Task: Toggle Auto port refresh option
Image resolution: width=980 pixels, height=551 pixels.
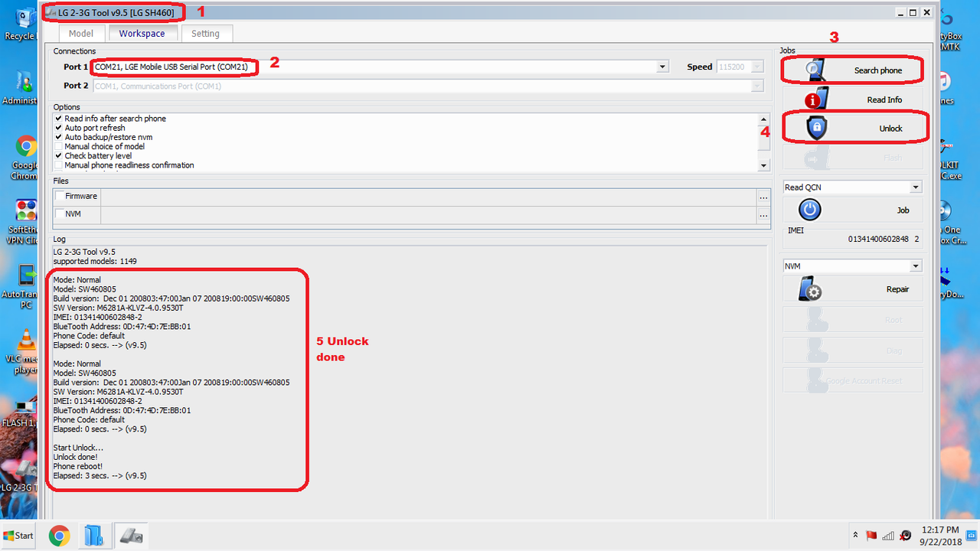Action: [59, 128]
